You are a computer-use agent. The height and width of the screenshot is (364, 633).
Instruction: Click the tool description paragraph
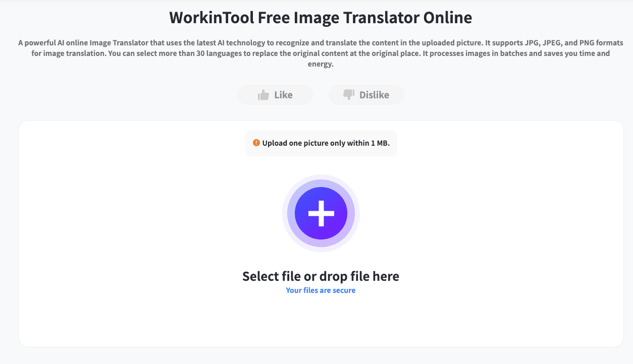(x=321, y=53)
